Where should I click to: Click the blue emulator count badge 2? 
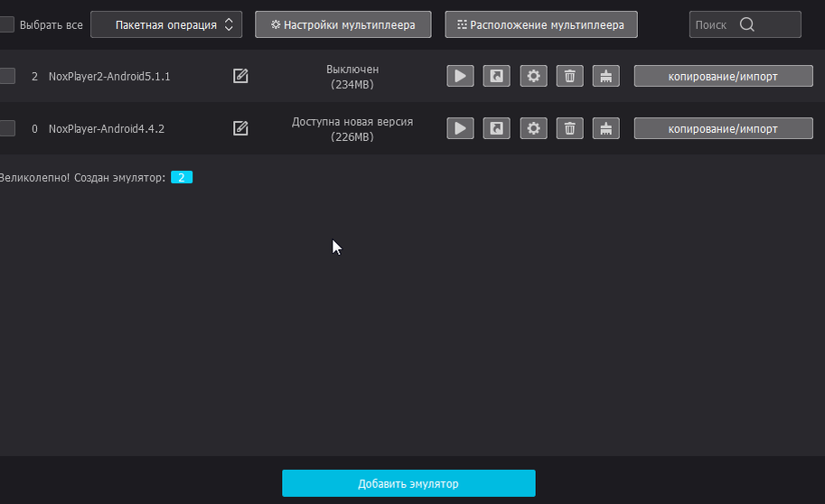pos(182,177)
